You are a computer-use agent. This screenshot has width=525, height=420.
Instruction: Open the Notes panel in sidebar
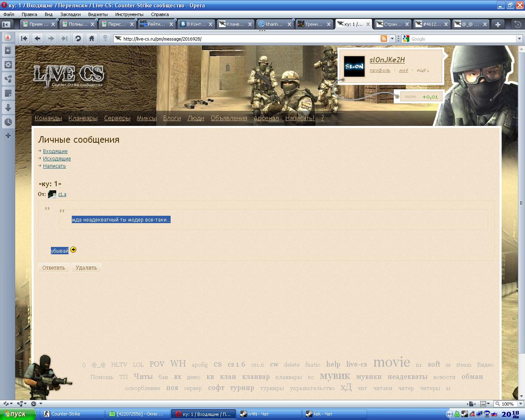(8, 94)
